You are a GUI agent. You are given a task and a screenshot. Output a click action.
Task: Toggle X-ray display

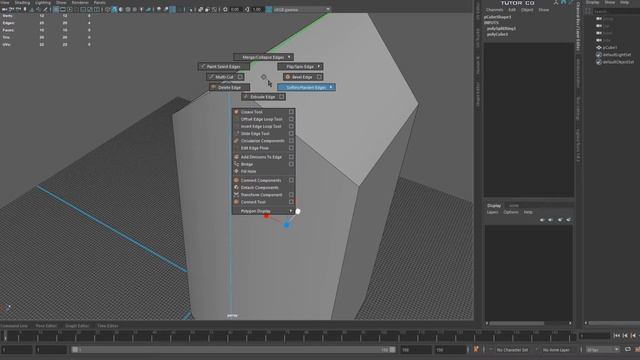tap(200, 9)
